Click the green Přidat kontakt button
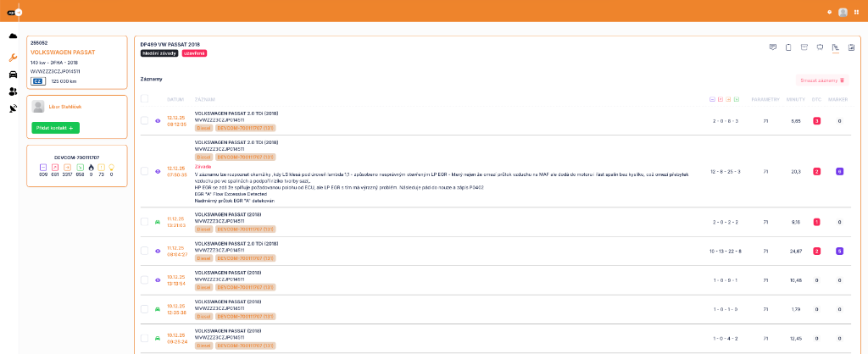Viewport: 868px width, 354px height. click(55, 128)
